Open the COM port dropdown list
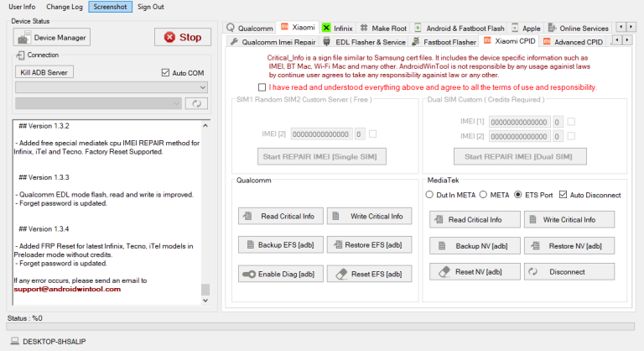This screenshot has height=351, width=644. [x=112, y=87]
